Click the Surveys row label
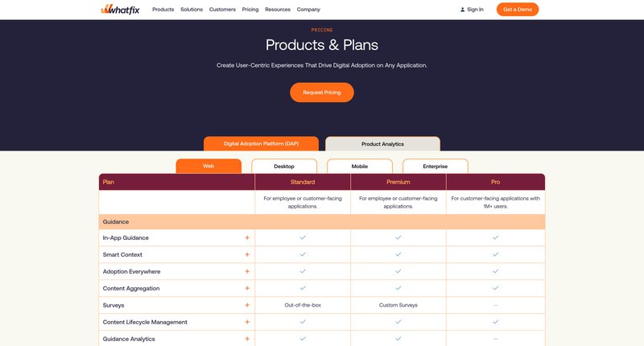The image size is (644, 346). [114, 305]
